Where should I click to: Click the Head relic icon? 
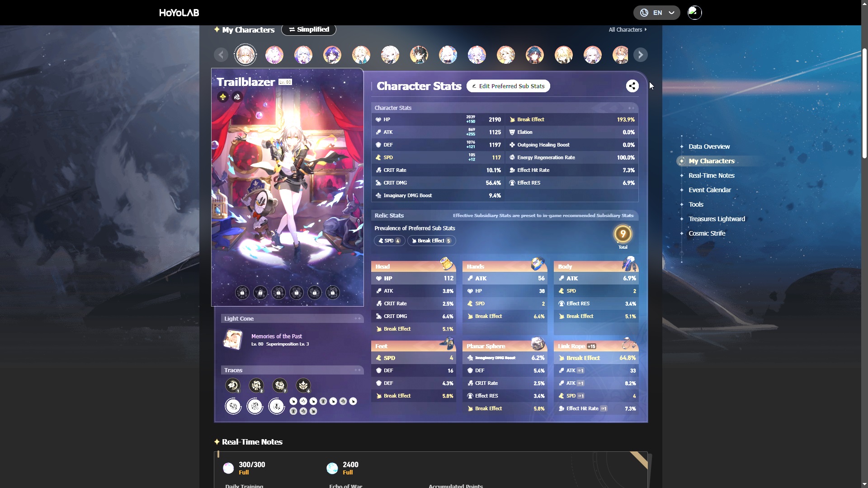coord(446,263)
